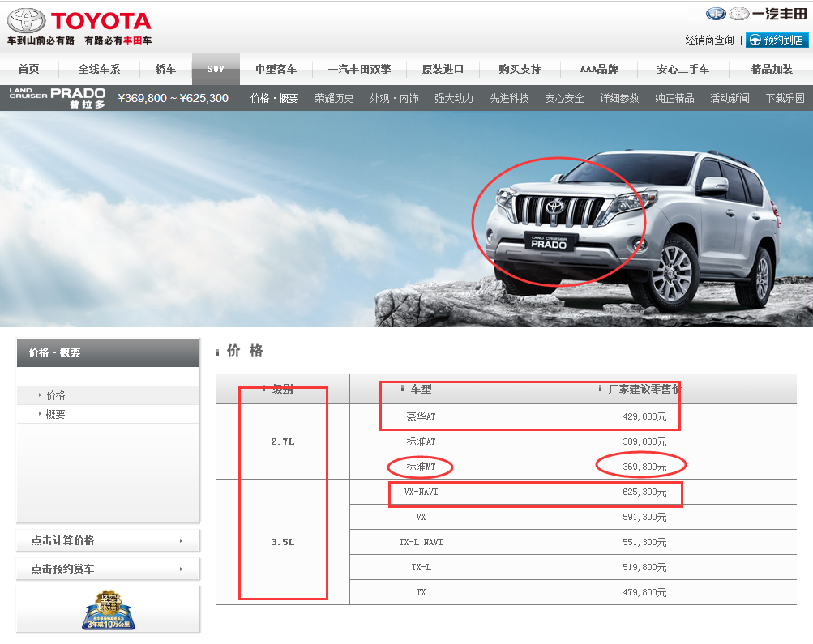Click the Land Cruiser Prado 普拉多 logo
The height and width of the screenshot is (644, 813).
(58, 98)
